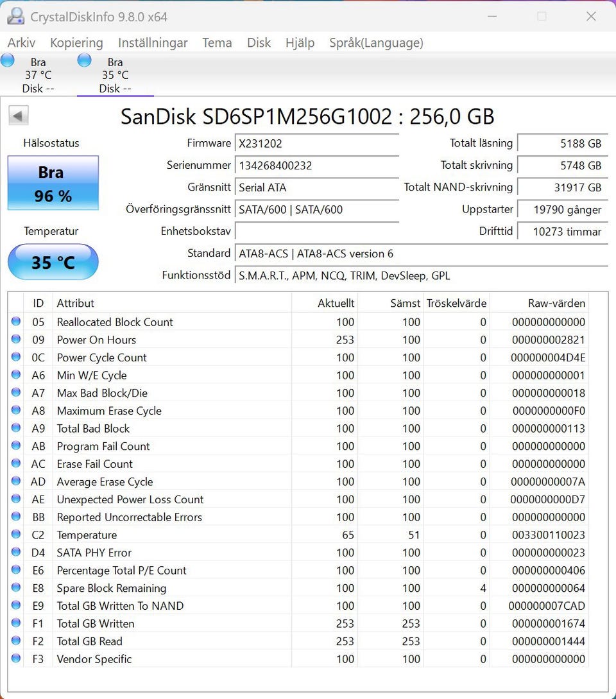Click raw value 000000007CAD

point(547,606)
